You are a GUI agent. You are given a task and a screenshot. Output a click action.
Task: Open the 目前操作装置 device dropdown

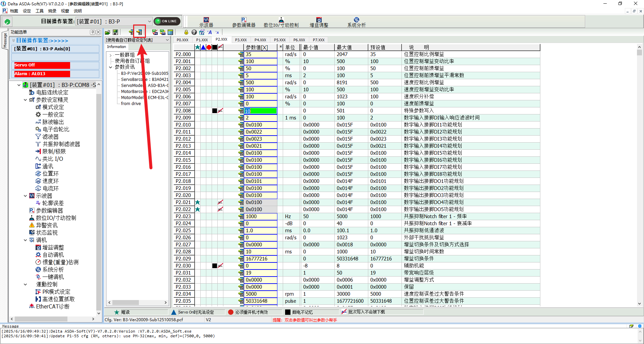pos(149,21)
